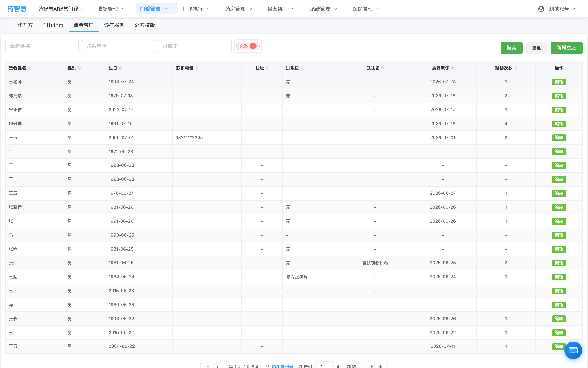Screen dimensions: 588x368
Task: Expand the 医保管理 menu
Action: click(366, 9)
